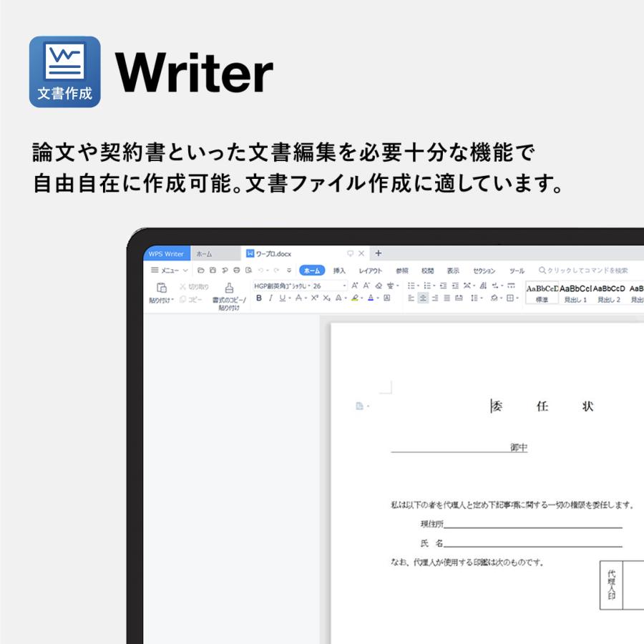Open the highlight color picker arrow
Screen dimensions: 644x644
tap(362, 299)
